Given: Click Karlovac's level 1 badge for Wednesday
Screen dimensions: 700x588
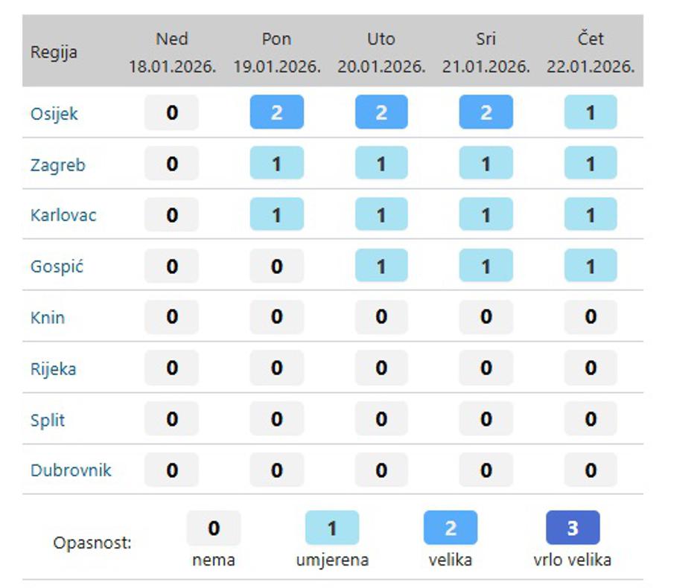Looking at the screenshot, I should [x=486, y=215].
